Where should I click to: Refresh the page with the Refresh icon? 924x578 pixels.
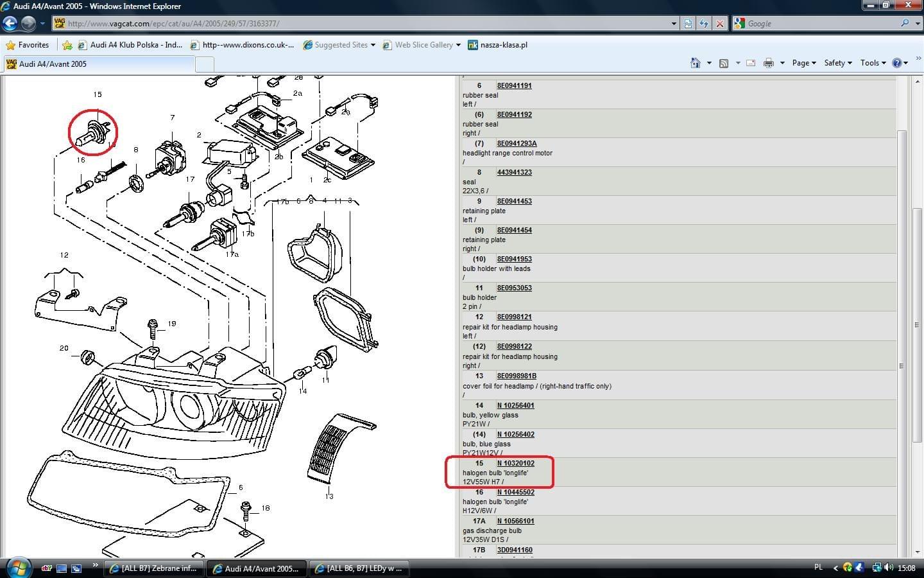pyautogui.click(x=704, y=24)
